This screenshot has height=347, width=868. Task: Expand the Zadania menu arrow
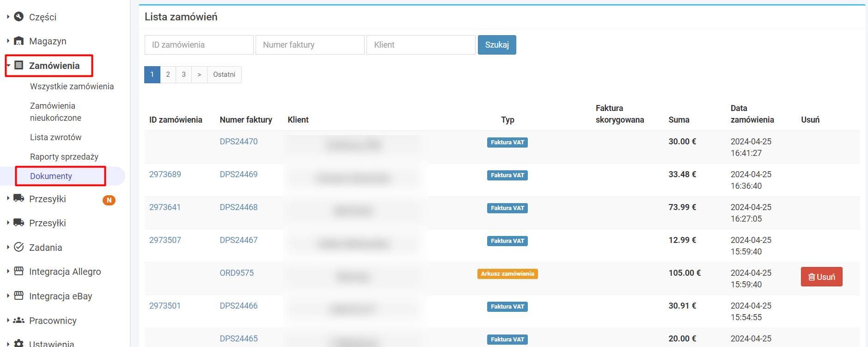click(x=8, y=247)
